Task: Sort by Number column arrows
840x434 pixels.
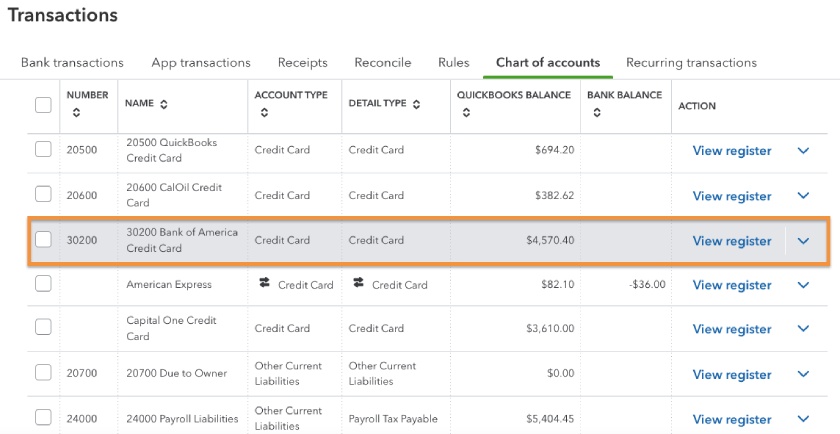Action: point(76,113)
